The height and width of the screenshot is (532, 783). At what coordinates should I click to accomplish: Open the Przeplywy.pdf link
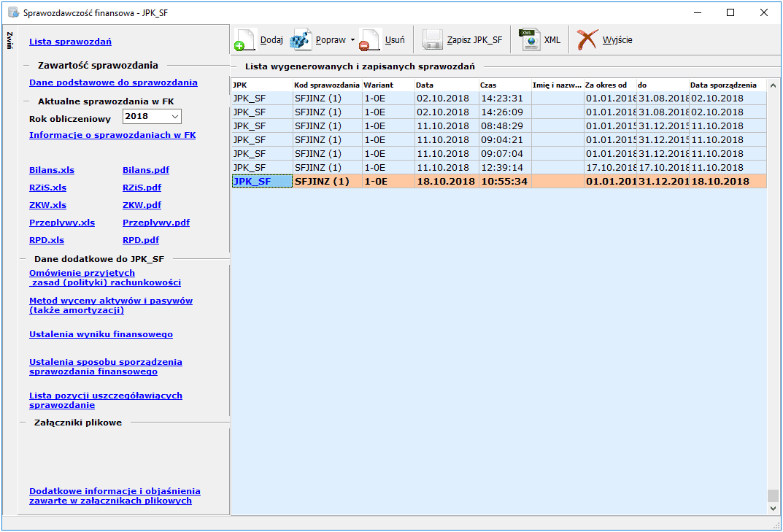[156, 223]
